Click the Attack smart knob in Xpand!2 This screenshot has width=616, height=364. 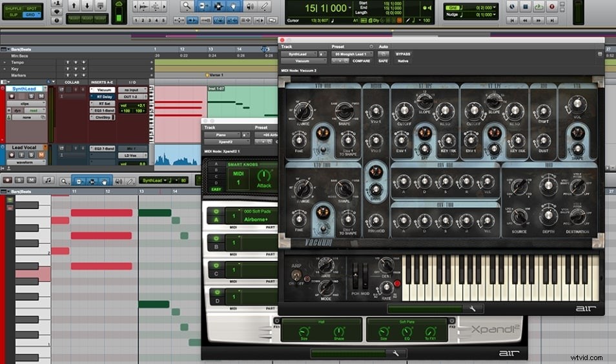(x=263, y=176)
